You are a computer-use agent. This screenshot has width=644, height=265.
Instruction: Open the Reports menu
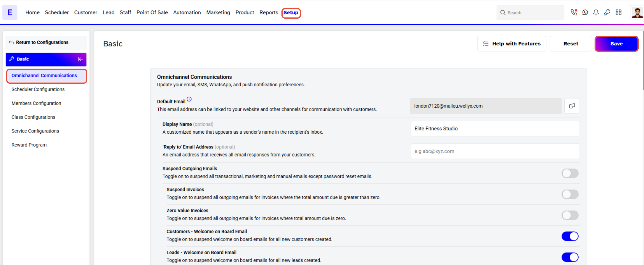[x=269, y=12]
